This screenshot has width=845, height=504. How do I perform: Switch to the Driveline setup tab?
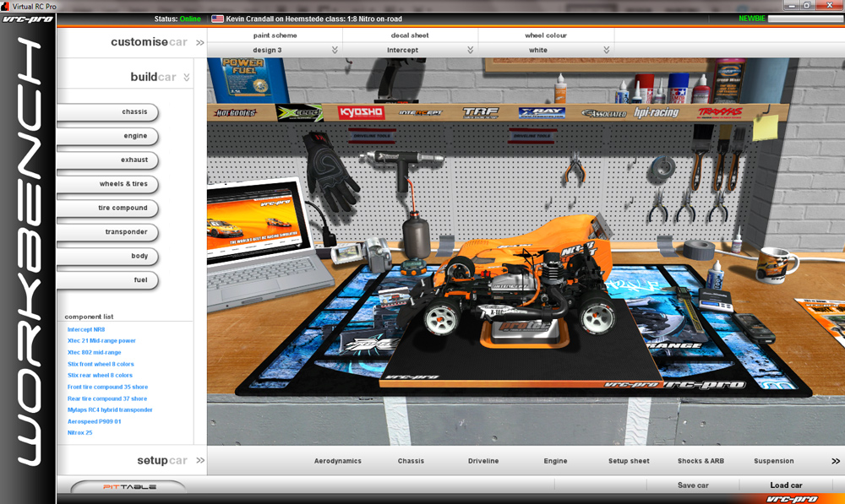pyautogui.click(x=483, y=461)
